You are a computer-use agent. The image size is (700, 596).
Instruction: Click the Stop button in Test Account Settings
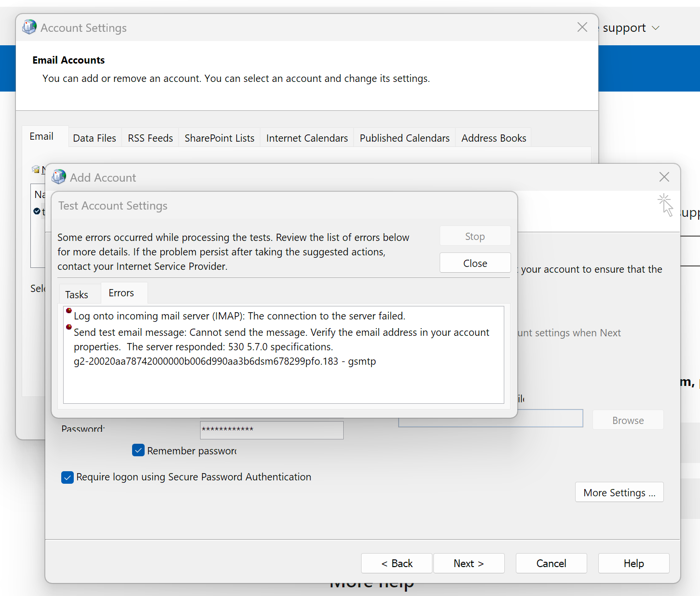pos(475,236)
